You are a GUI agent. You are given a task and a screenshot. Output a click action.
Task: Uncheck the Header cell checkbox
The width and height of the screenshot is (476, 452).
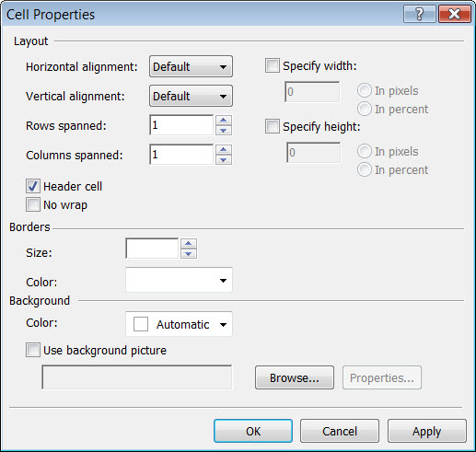(x=33, y=186)
